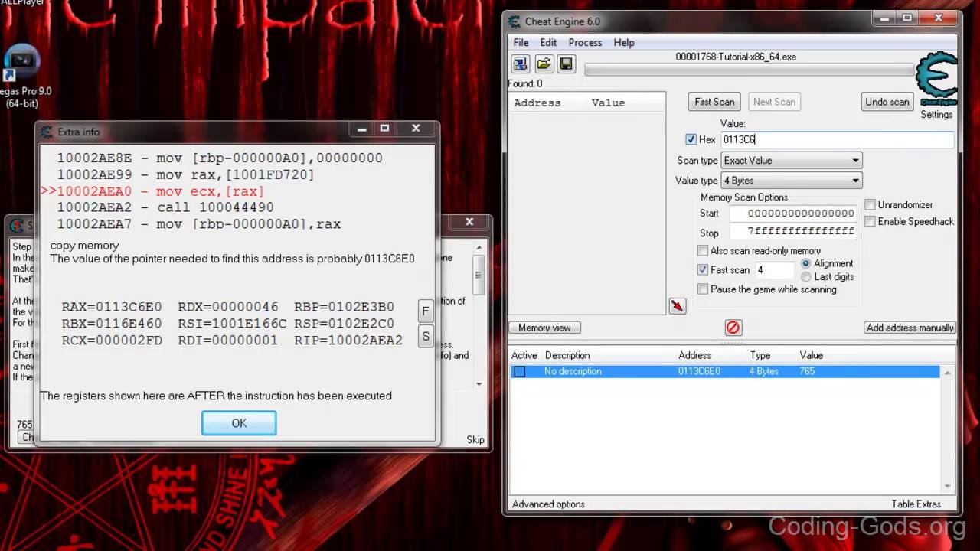Toggle the Fast scan checkbox
Image resolution: width=980 pixels, height=551 pixels.
(x=703, y=270)
